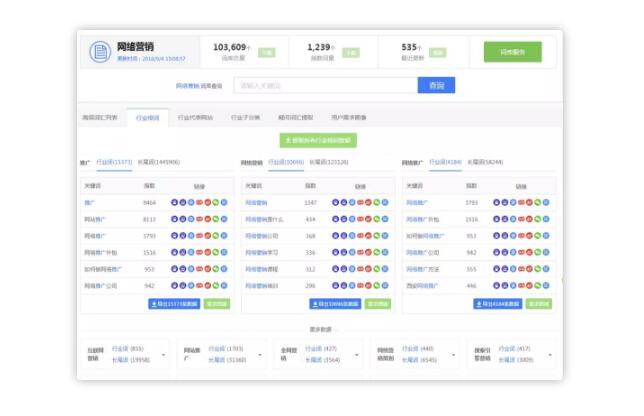Open 长尾词 (6545) link under 网络营销策划
This screenshot has width=644, height=416.
[x=419, y=360]
